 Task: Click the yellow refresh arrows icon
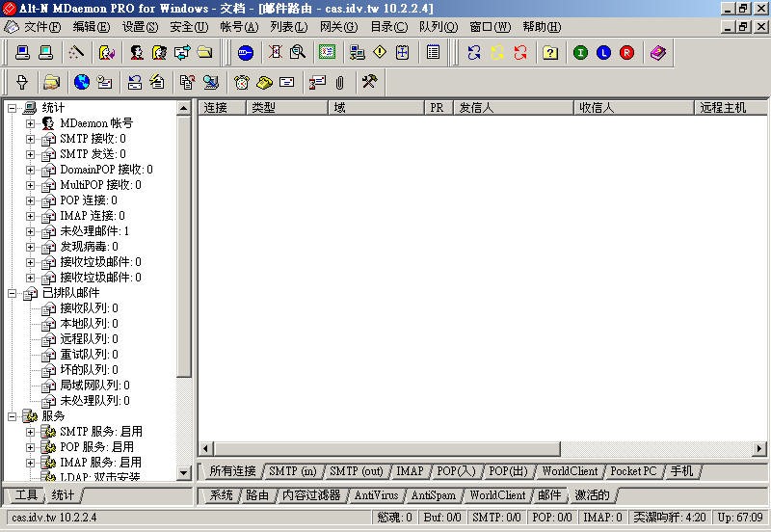(497, 52)
